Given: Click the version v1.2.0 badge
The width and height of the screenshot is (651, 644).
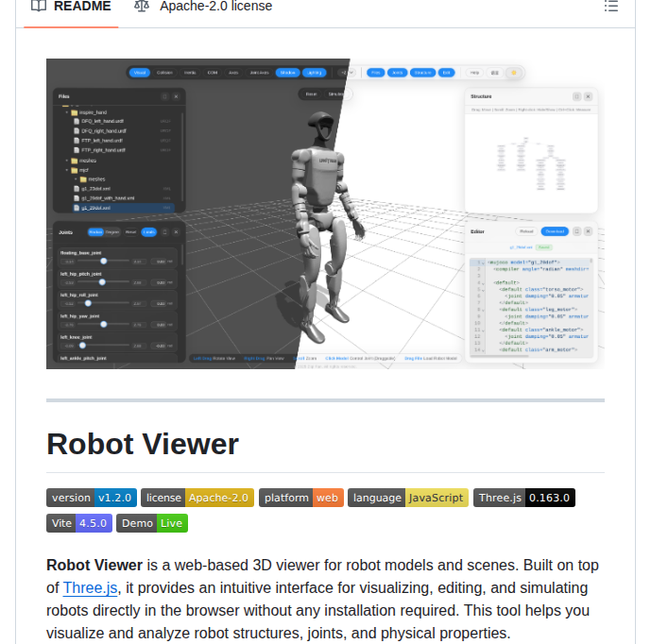Looking at the screenshot, I should click(92, 498).
